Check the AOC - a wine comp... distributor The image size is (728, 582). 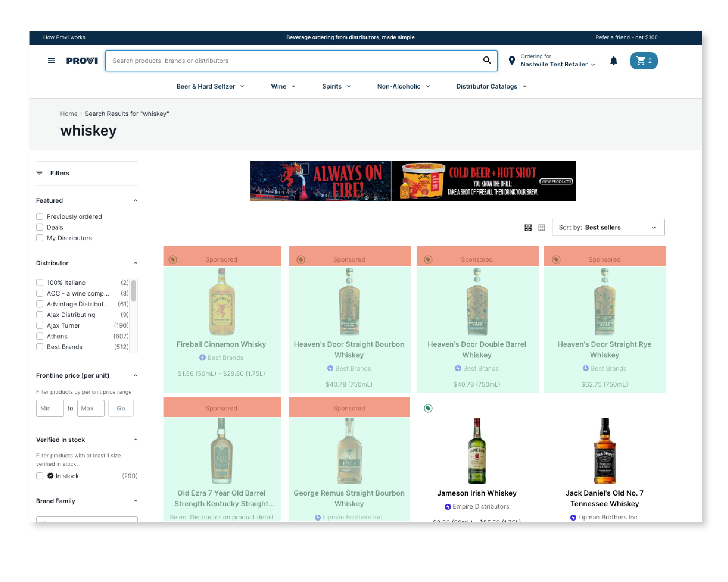[39, 293]
